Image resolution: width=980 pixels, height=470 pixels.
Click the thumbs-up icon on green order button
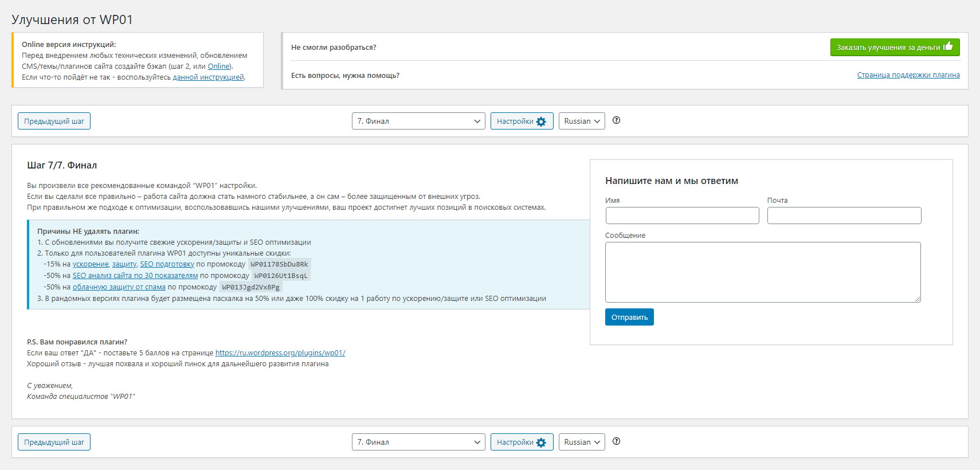[948, 46]
